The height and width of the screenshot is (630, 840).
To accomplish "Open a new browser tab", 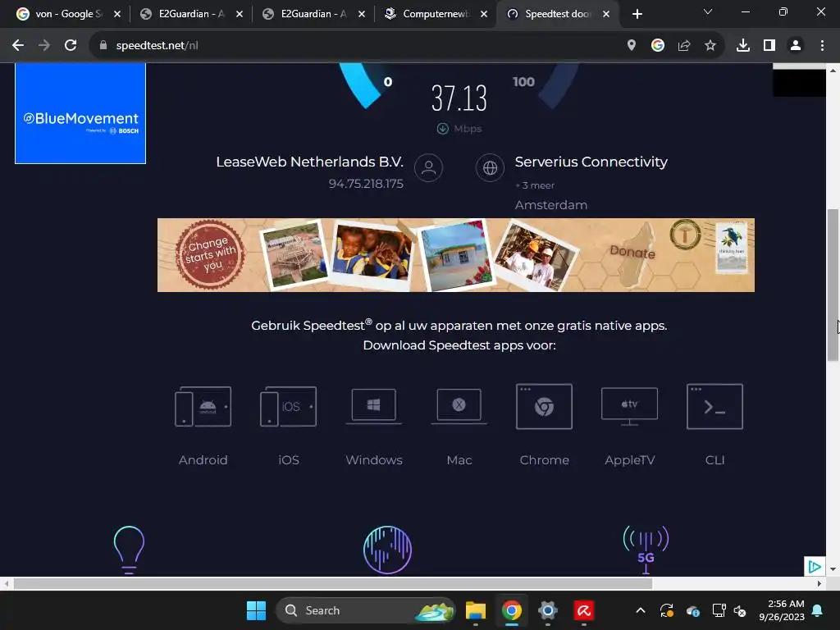I will coord(637,14).
